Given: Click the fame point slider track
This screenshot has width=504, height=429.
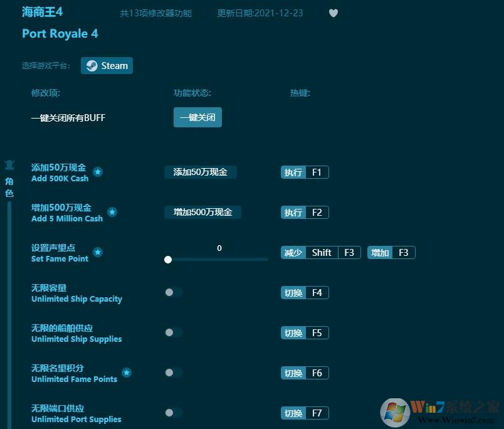Looking at the screenshot, I should 218,260.
